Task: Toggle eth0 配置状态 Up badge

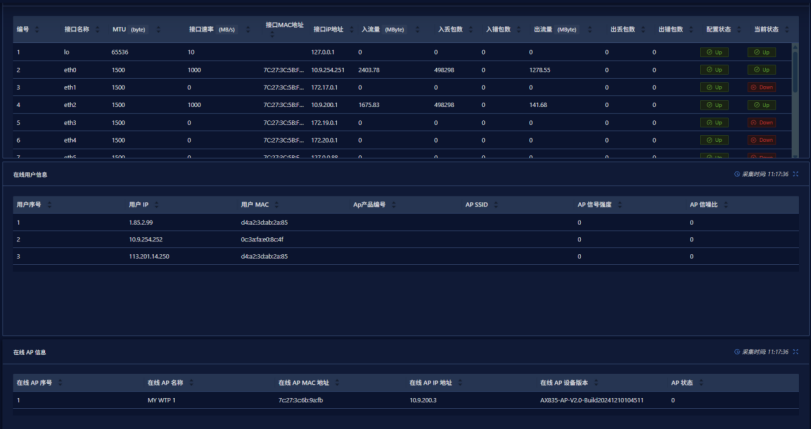Action: coord(714,69)
